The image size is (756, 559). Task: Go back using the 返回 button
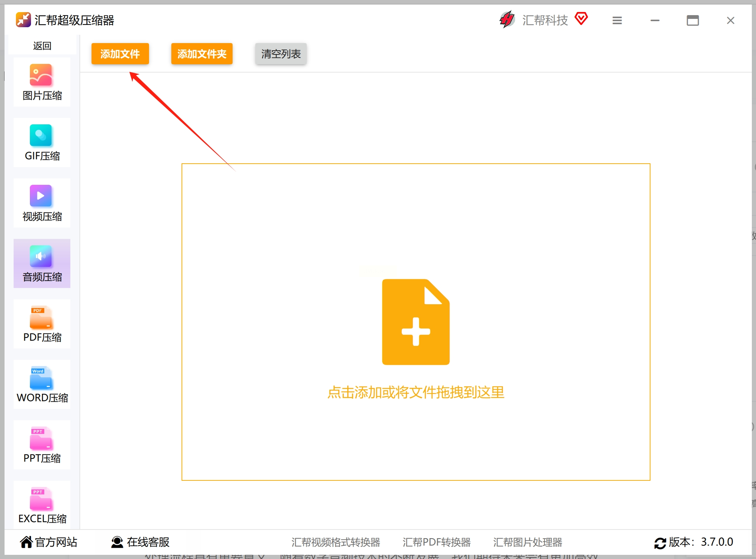click(x=42, y=46)
